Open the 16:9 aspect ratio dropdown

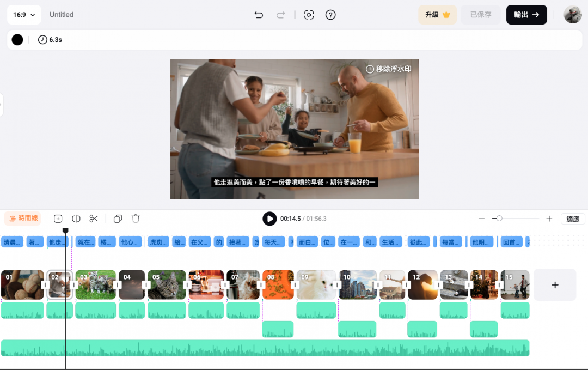click(x=24, y=15)
